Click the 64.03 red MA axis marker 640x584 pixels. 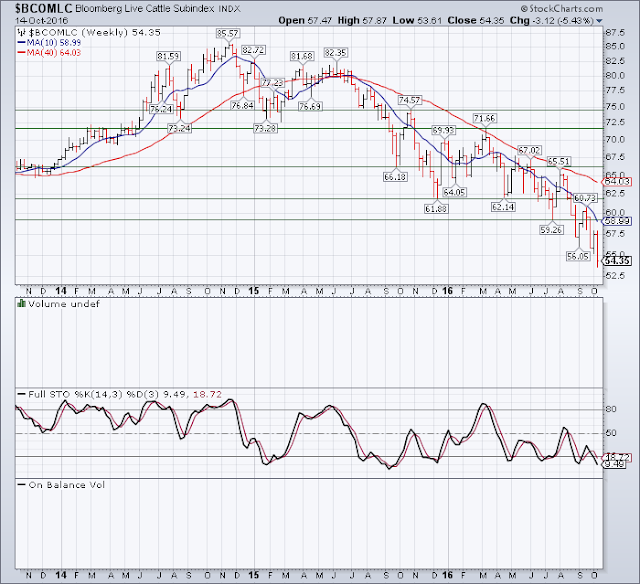tap(617, 181)
